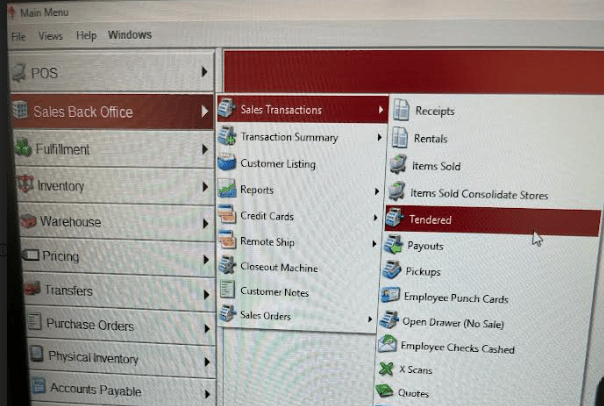Click the Fulfillment green boxes icon
The width and height of the screenshot is (604, 406).
23,148
